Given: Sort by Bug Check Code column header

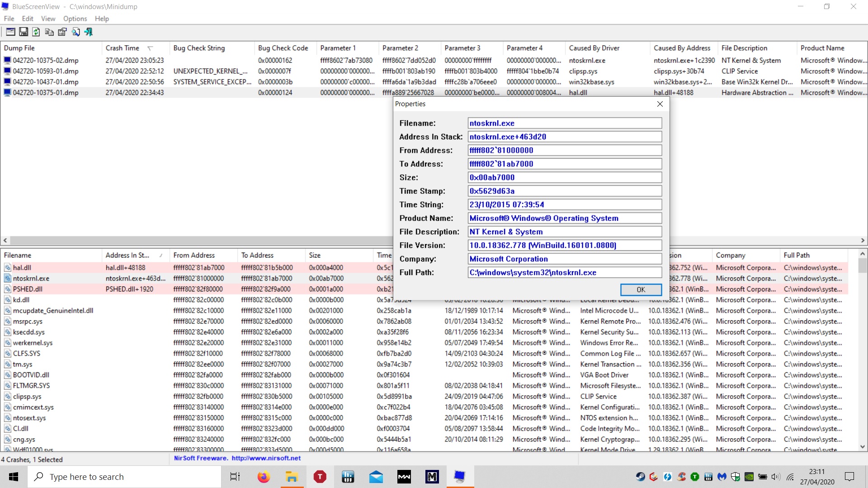Looking at the screenshot, I should [286, 48].
